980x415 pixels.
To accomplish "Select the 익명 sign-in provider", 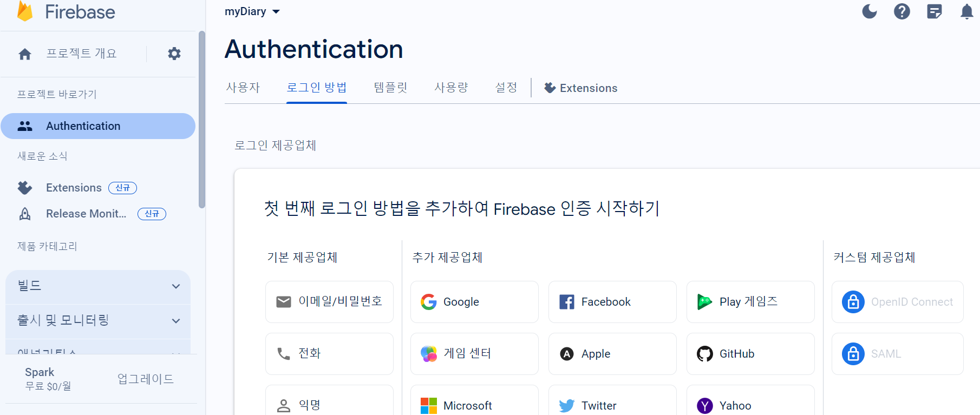I will (329, 400).
